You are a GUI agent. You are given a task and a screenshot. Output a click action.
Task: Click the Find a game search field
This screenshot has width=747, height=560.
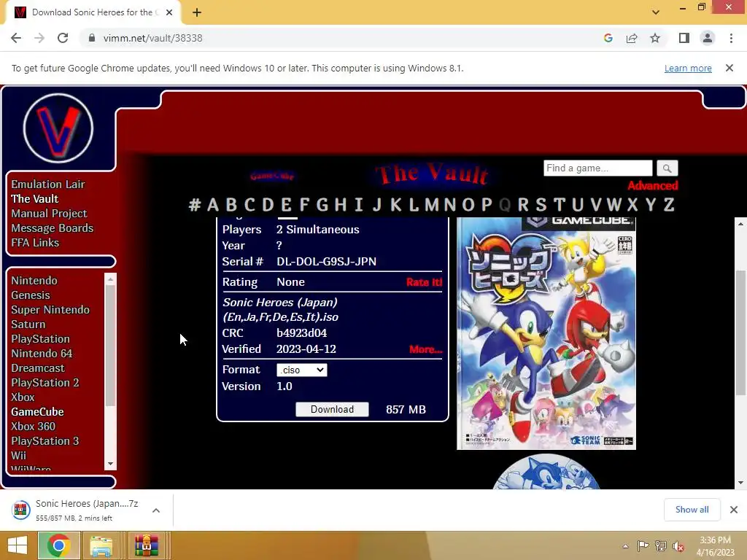[598, 168]
